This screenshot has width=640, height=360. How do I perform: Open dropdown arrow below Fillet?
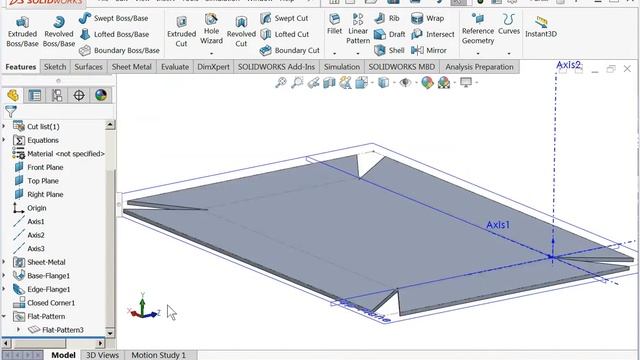[x=334, y=53]
